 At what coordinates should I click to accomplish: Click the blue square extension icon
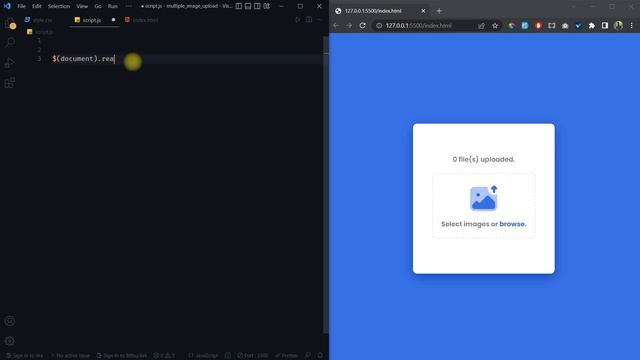click(x=525, y=25)
